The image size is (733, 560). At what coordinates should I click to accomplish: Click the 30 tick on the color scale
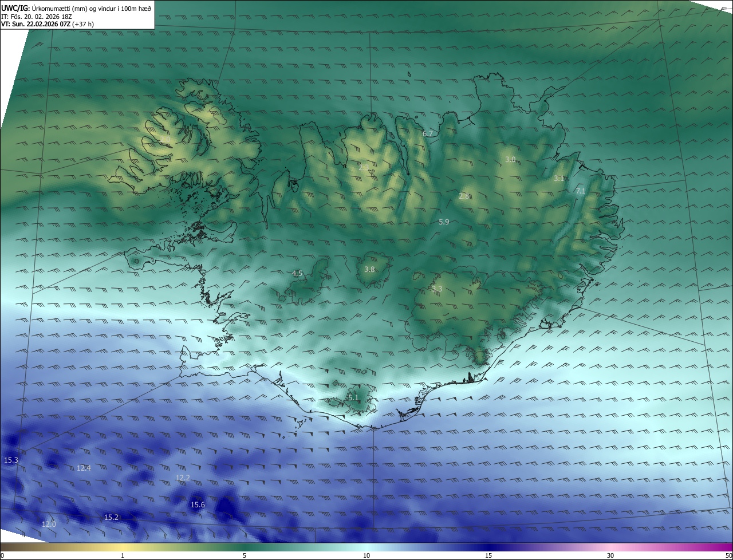point(610,555)
